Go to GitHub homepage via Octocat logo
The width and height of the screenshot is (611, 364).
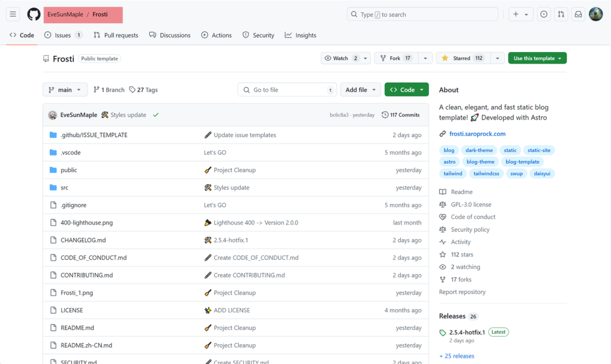click(x=34, y=14)
